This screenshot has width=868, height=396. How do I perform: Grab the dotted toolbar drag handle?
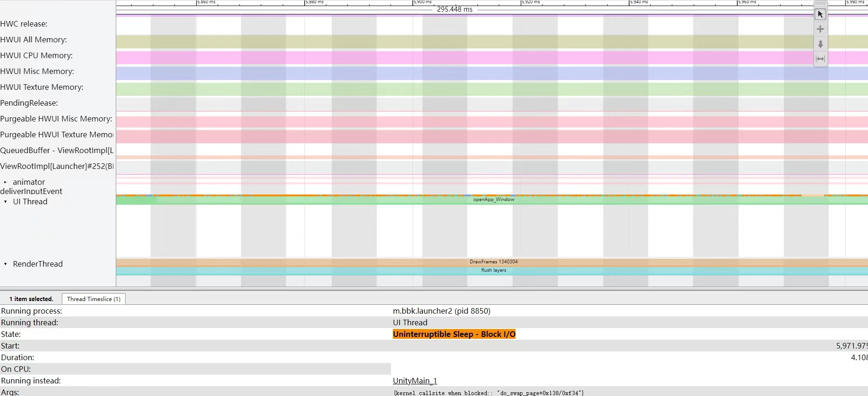(820, 3)
